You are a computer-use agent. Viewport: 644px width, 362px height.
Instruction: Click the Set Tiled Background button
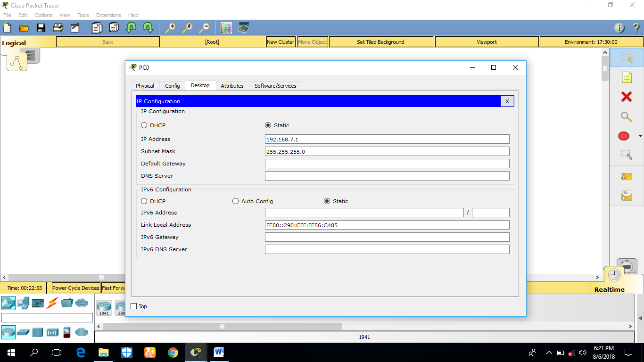[x=380, y=41]
